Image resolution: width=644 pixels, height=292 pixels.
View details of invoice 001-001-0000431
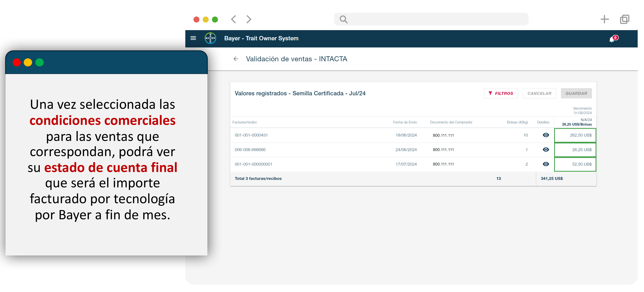point(546,135)
